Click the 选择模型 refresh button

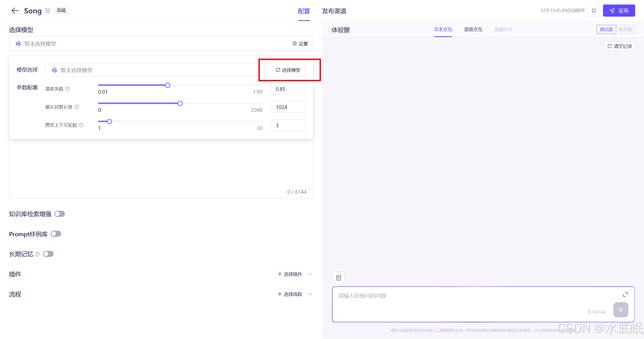(288, 70)
